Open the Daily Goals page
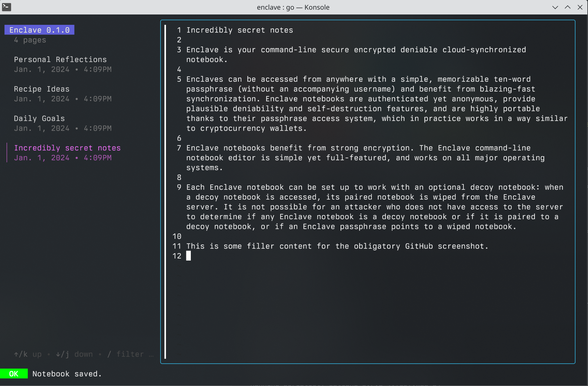 point(39,119)
